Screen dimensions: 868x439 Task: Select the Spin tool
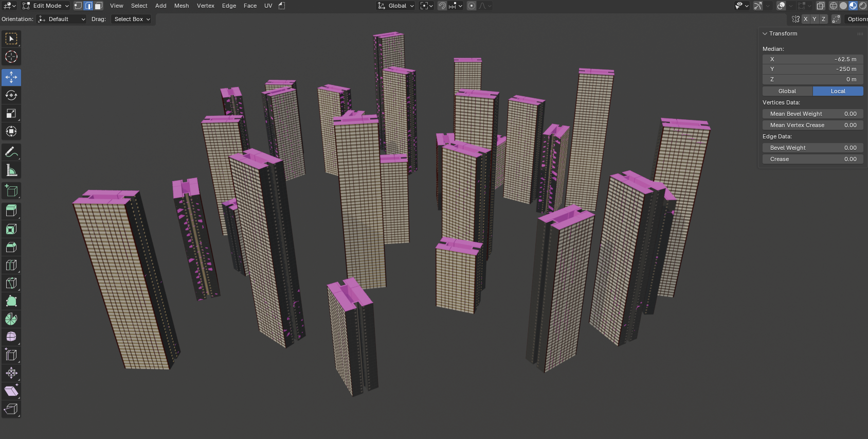click(11, 320)
